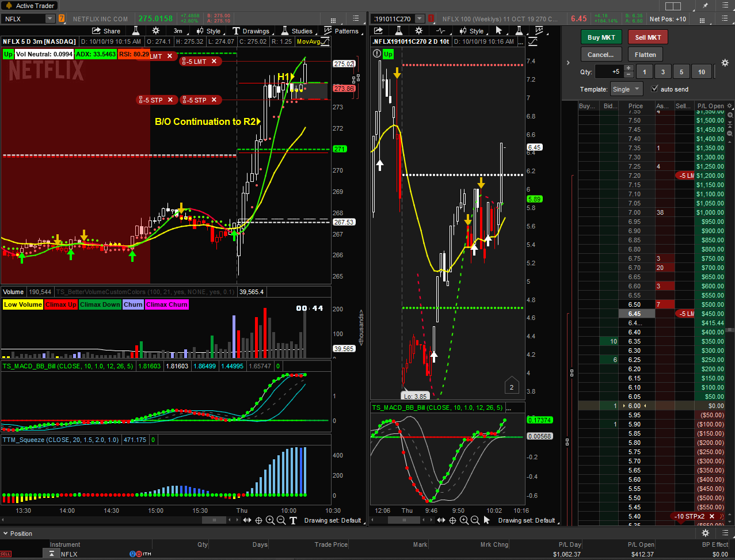
Task: Pin the window with the pushpin icon
Action: pyautogui.click(x=705, y=6)
